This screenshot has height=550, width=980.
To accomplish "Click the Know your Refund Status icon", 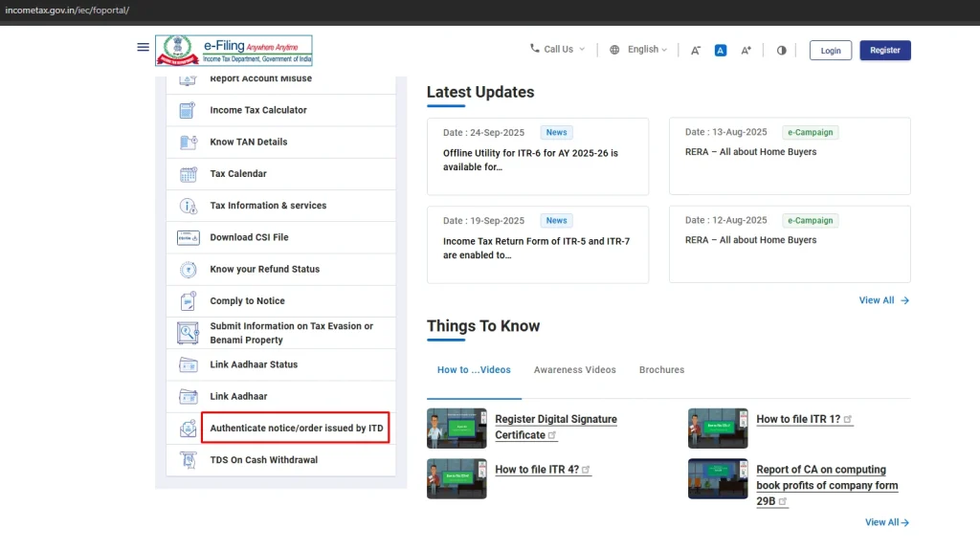I will [188, 270].
